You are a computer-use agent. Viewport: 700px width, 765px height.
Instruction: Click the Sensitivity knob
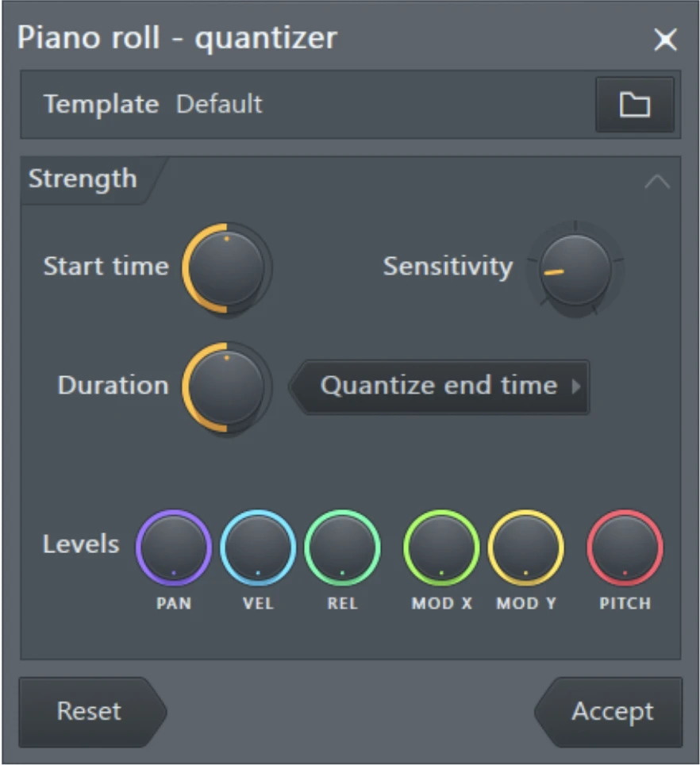coord(575,270)
